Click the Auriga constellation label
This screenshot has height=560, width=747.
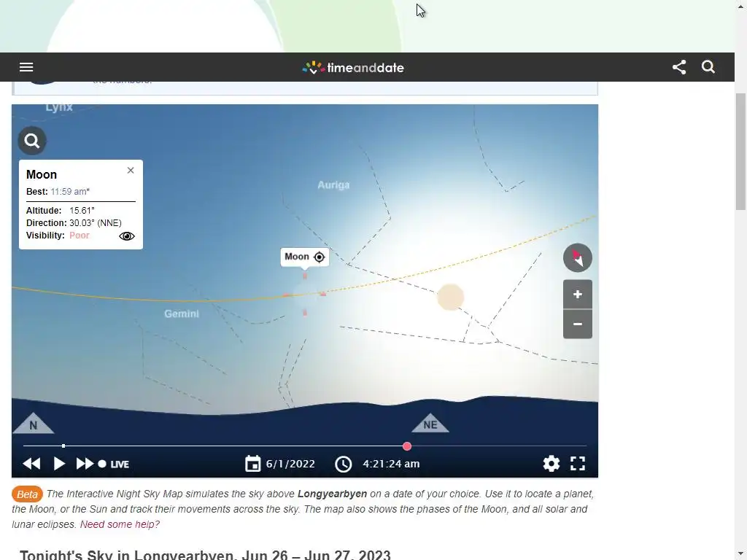(333, 184)
